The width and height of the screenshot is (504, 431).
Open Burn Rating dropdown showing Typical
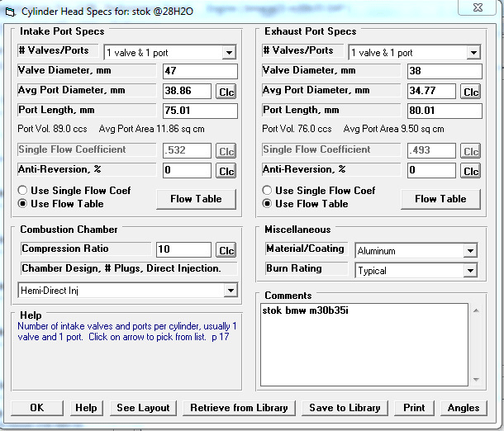click(x=416, y=271)
